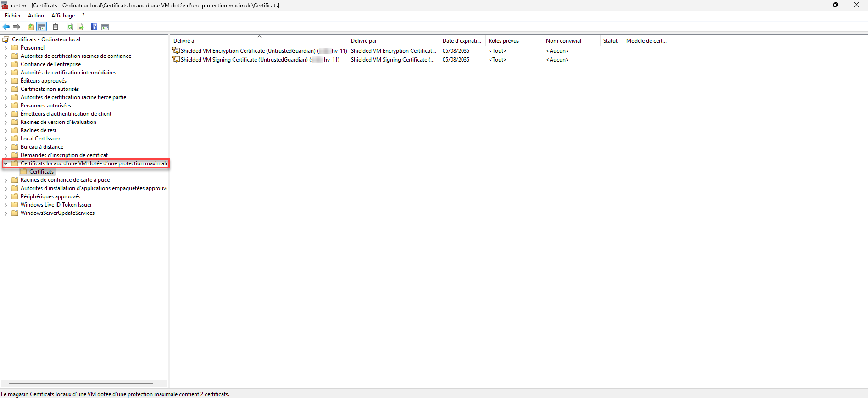This screenshot has width=868, height=398.
Task: Click the clipboard icon in the toolbar
Action: [x=56, y=27]
